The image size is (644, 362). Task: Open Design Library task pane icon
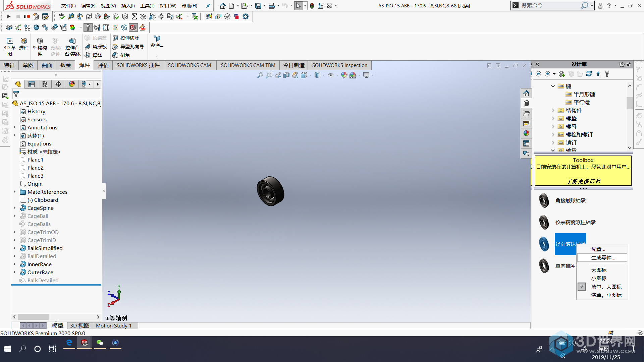point(526,103)
